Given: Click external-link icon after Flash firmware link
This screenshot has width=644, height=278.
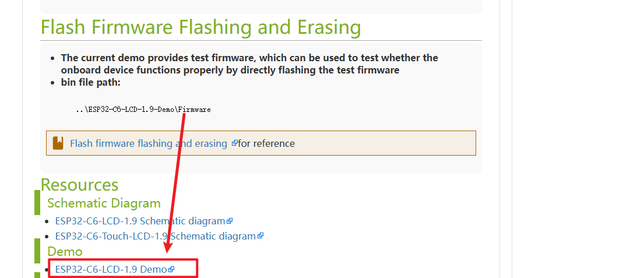Looking at the screenshot, I should coord(234,143).
